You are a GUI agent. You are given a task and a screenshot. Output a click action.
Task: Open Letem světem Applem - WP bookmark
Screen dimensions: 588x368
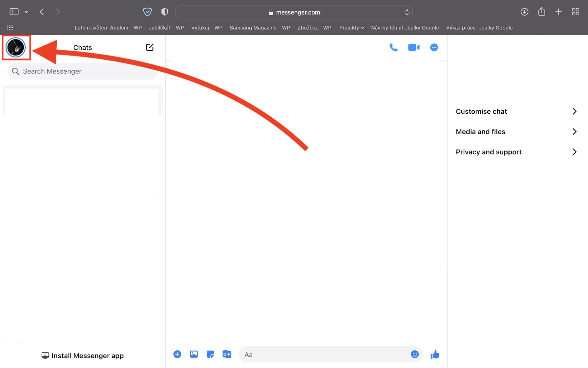coord(108,28)
